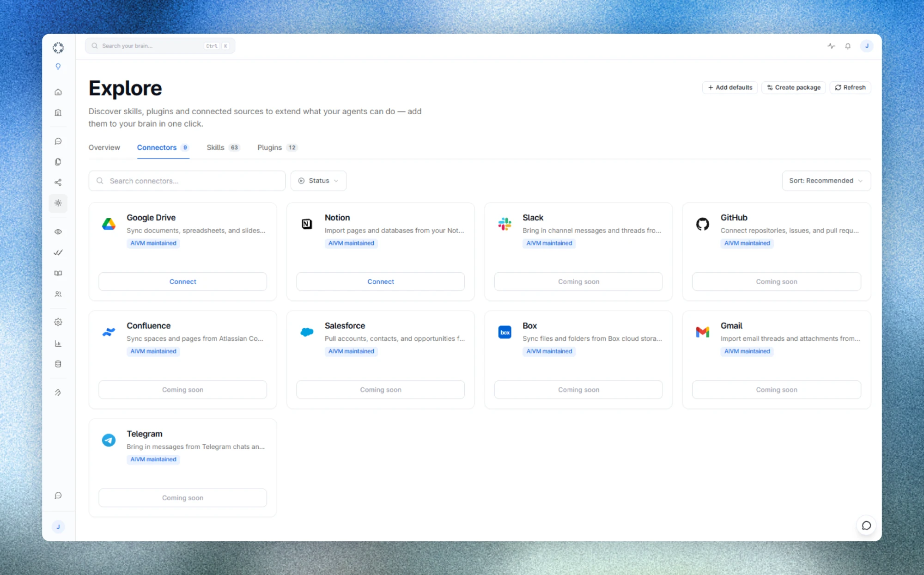
Task: Click the user avatar J in top bar
Action: click(867, 46)
